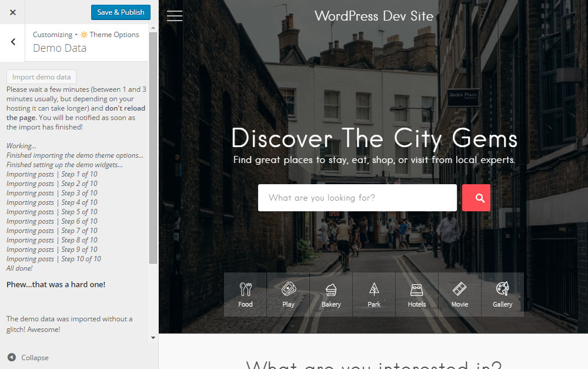The image size is (588, 369).
Task: Click the sidebar scrollbar down arrow
Action: pos(153,338)
